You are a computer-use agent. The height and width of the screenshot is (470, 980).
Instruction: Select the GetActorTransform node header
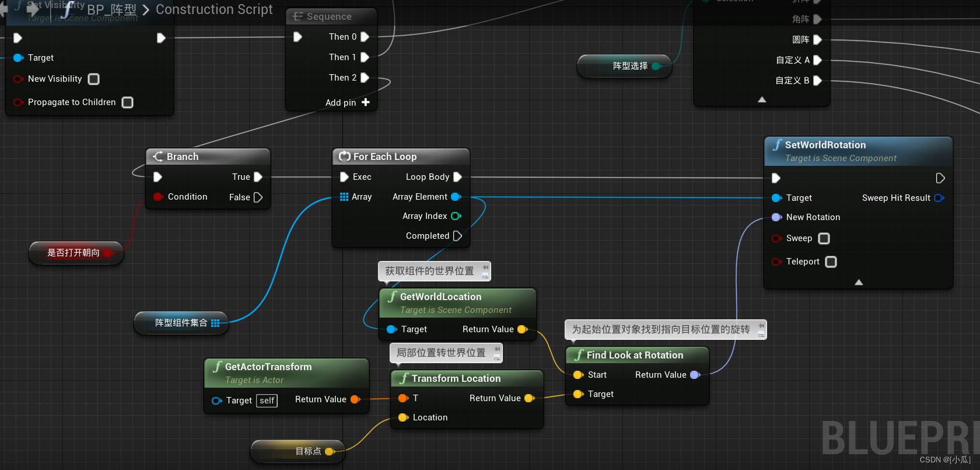286,373
